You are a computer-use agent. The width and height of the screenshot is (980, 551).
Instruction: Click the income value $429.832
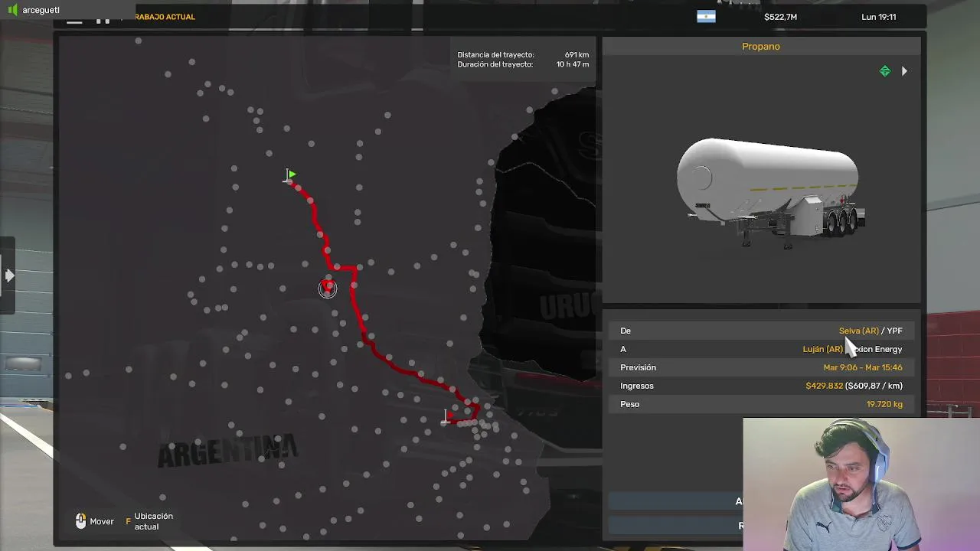pyautogui.click(x=824, y=386)
